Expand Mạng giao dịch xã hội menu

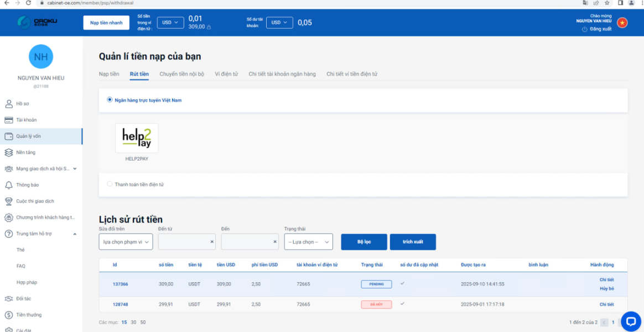(75, 169)
